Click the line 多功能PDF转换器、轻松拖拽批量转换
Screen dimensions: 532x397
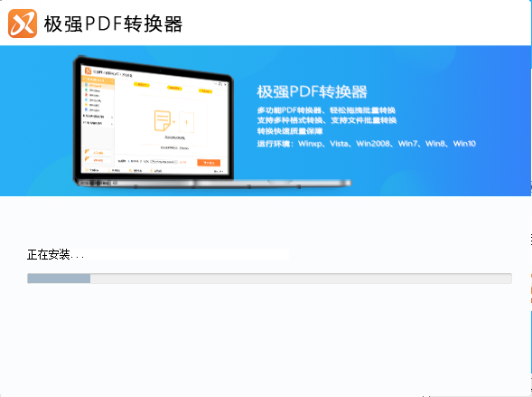(326, 110)
